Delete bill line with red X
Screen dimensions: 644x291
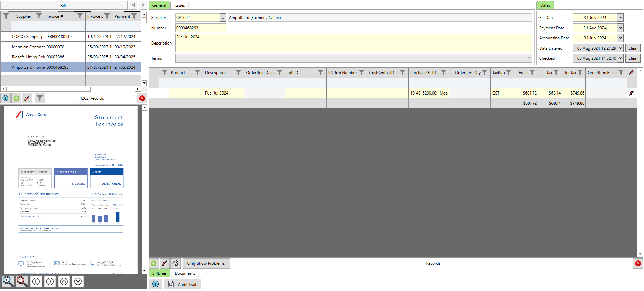pos(638,263)
